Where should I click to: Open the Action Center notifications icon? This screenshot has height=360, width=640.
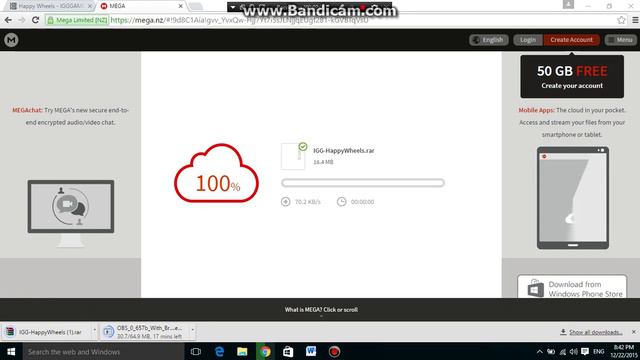click(x=585, y=351)
